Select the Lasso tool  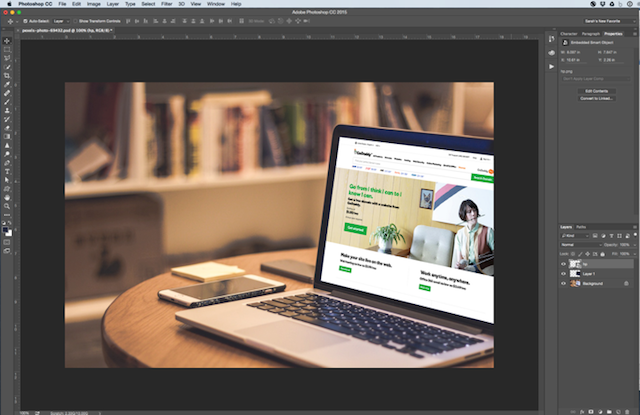pos(7,58)
